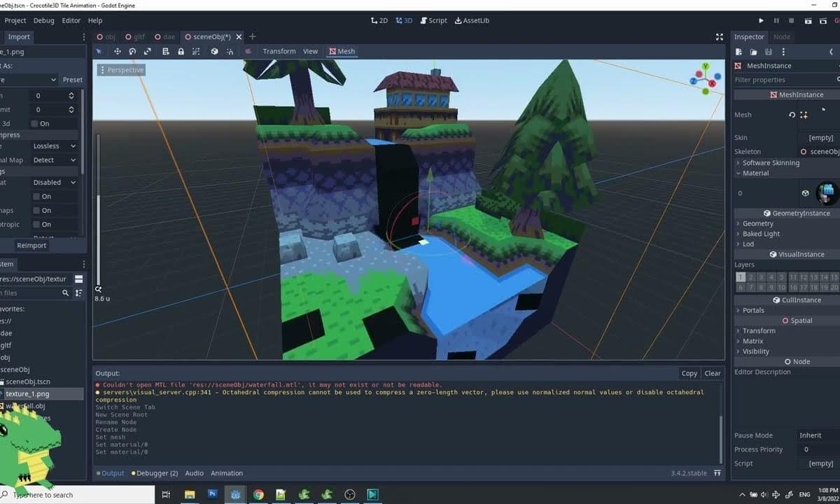The image size is (840, 504).
Task: Toggle Layer 1 in the Layers grid
Action: click(741, 276)
